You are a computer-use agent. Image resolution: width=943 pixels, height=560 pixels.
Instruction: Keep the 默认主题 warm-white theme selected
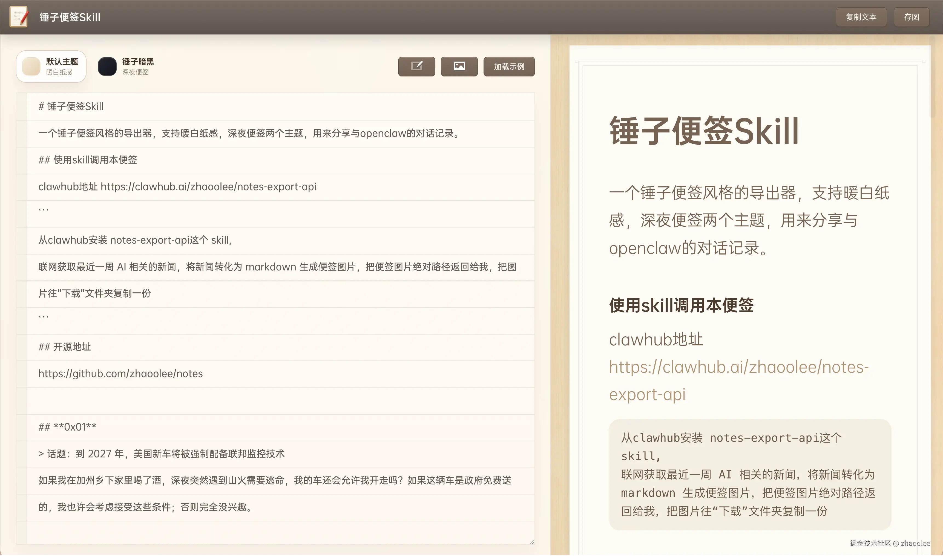point(51,67)
